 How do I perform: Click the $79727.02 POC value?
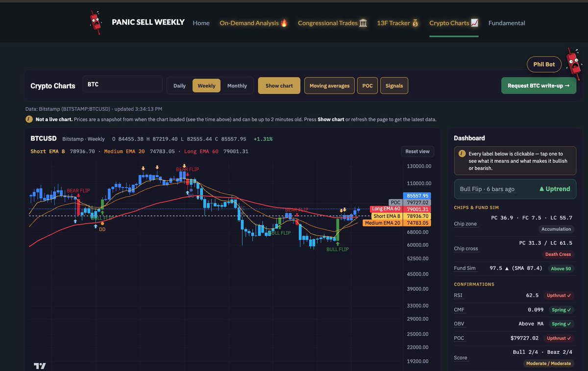tap(523, 338)
